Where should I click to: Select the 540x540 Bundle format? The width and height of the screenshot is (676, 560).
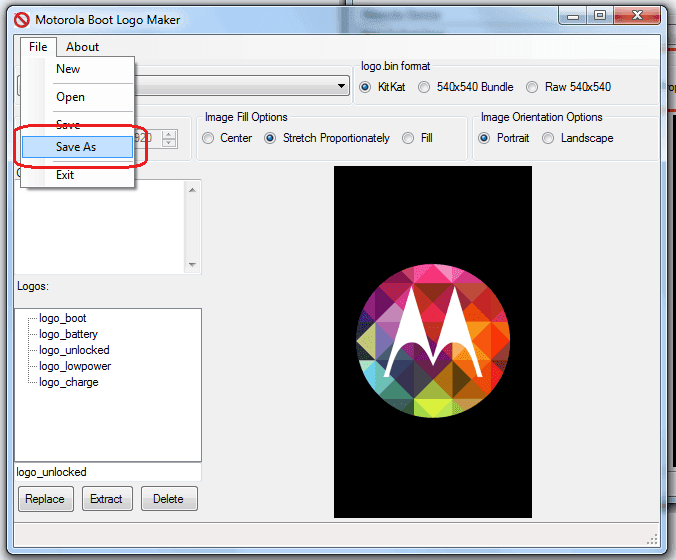(x=466, y=87)
